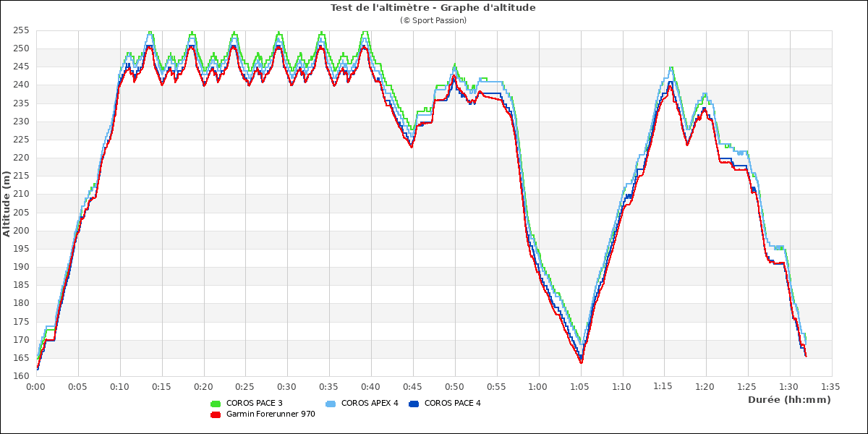Click the green COROS PACE 3 legend swatch
Viewport: 868px width, 434px height.
[215, 404]
